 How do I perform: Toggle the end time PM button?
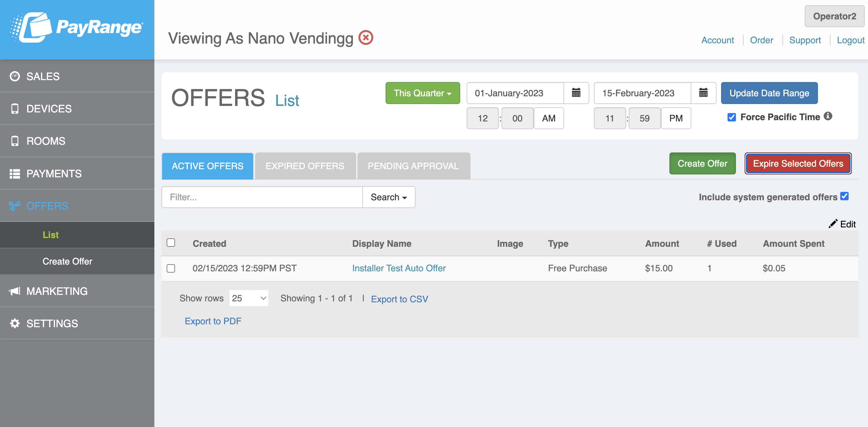click(676, 118)
